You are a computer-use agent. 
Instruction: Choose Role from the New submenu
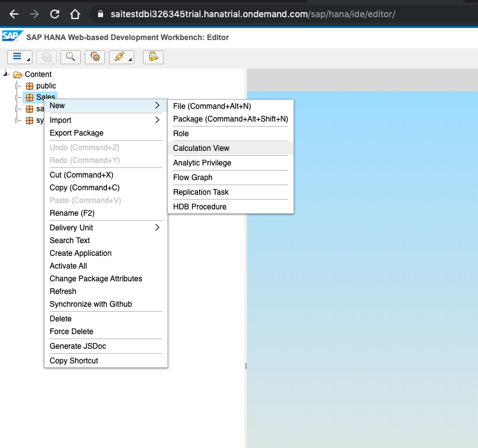(x=231, y=134)
